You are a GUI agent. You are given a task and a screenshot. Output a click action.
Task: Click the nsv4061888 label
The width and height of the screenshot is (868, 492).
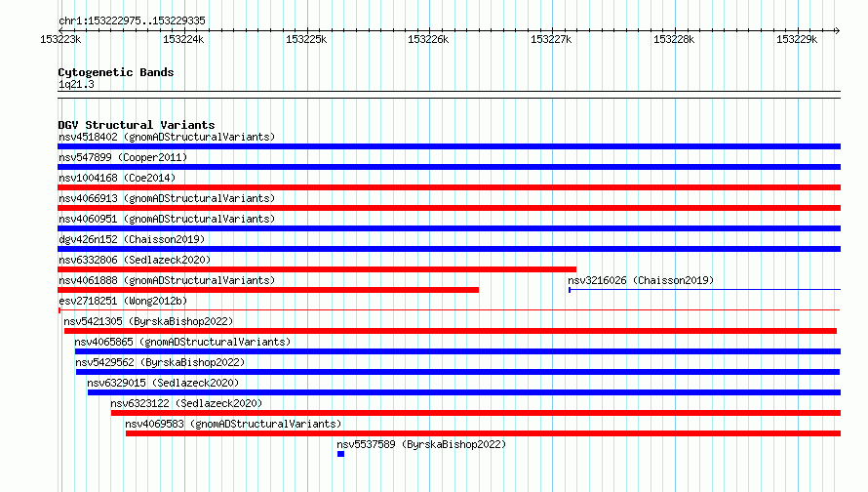(167, 280)
